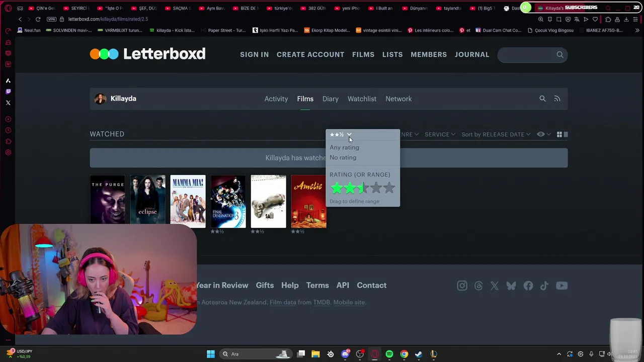This screenshot has width=644, height=362.
Task: Open Steam from the taskbar
Action: click(419, 354)
